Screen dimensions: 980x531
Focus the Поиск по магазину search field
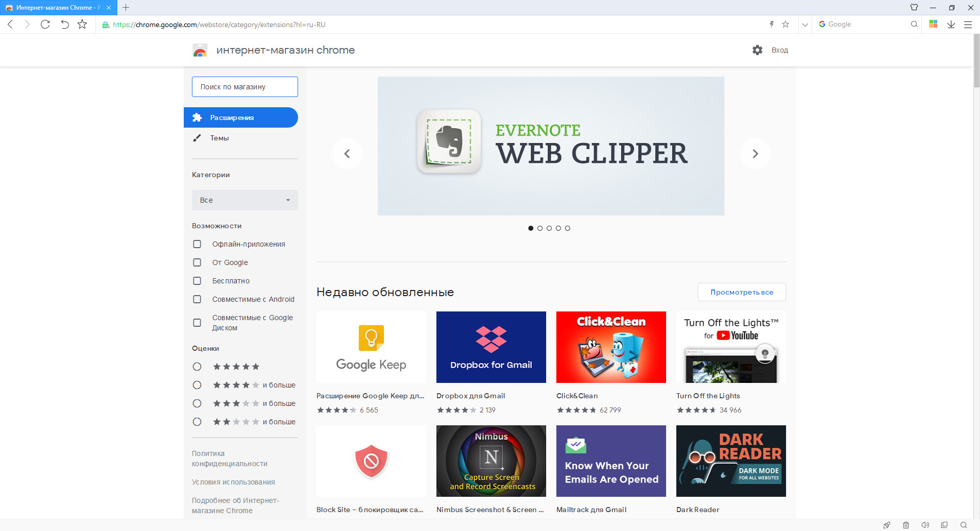coord(245,87)
